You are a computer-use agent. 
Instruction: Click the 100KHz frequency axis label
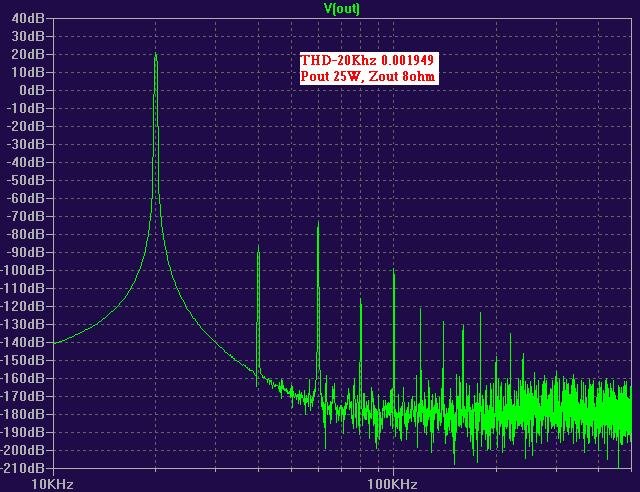392,484
